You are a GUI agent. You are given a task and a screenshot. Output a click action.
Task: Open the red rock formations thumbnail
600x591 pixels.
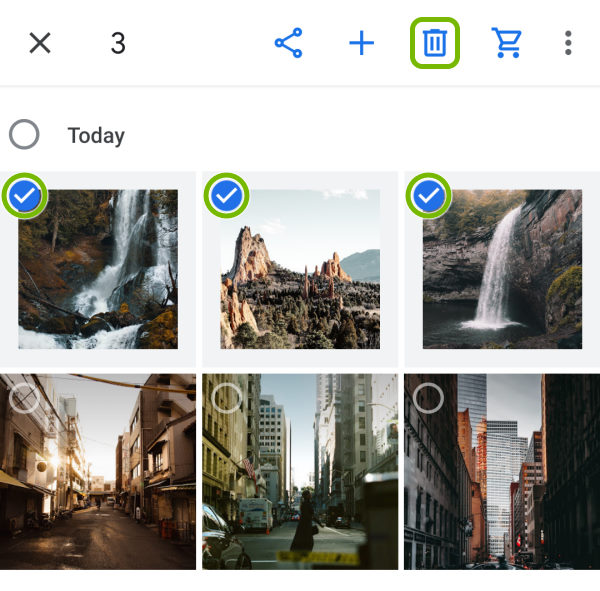click(x=300, y=269)
